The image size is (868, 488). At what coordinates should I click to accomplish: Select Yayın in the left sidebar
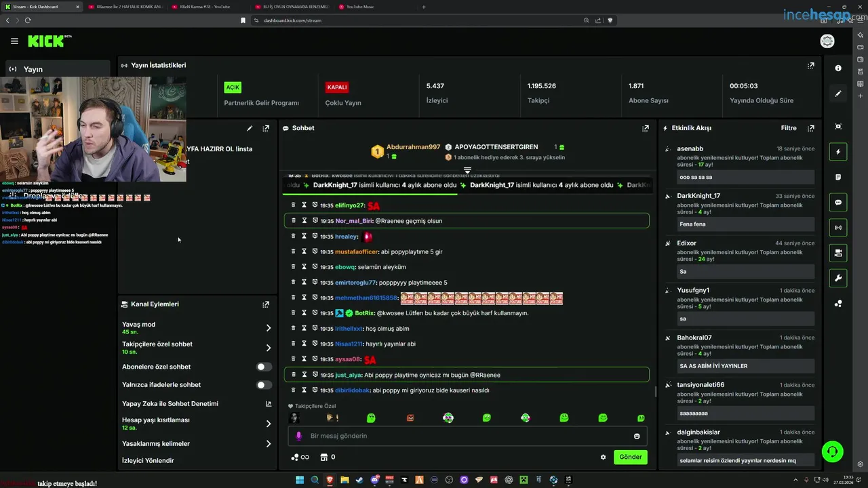(x=58, y=69)
